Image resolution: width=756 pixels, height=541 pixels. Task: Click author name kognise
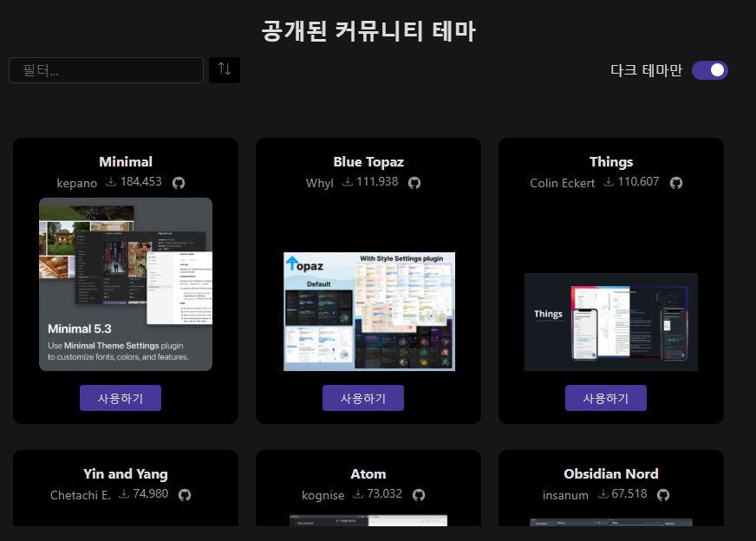click(323, 495)
